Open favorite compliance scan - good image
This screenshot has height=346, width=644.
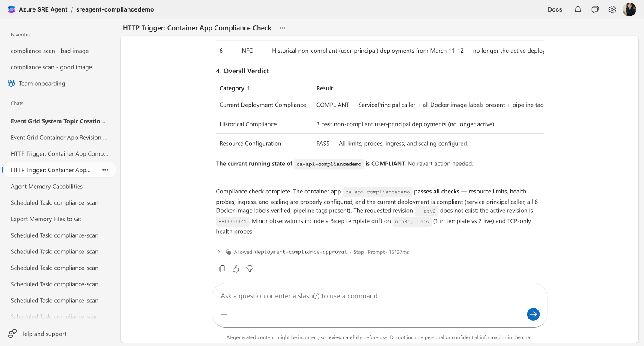coord(51,67)
